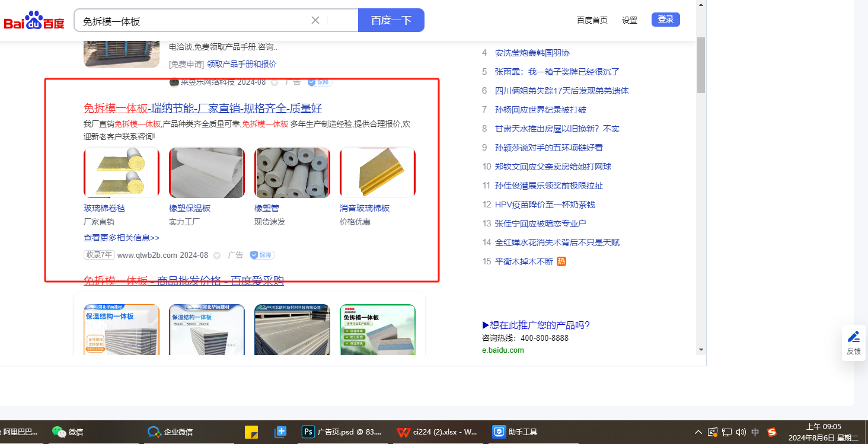Screen dimensions: 868x444
Task: Open the 百度爱采购 商品批发价格 result title
Action: [x=184, y=280]
